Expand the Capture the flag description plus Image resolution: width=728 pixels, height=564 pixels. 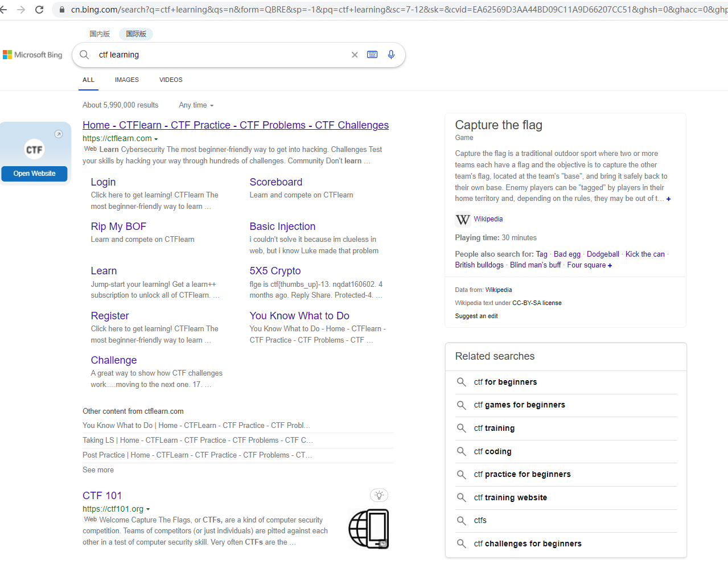pos(668,199)
